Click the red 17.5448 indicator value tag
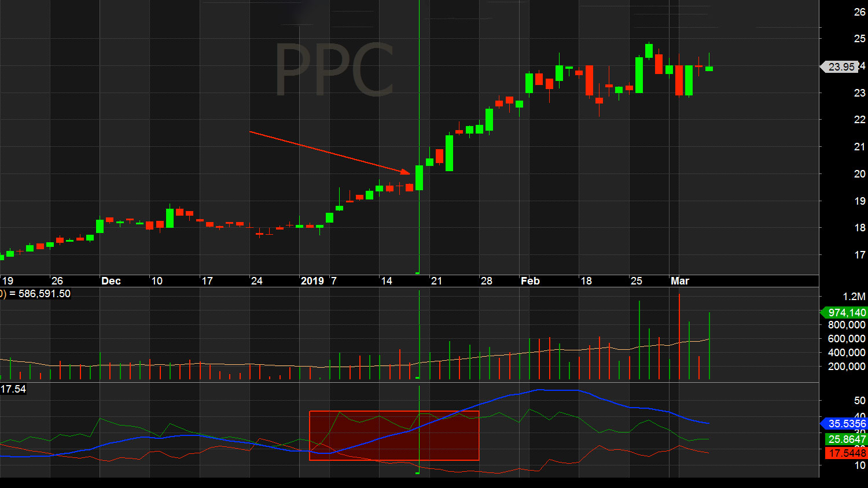The image size is (868, 488). [x=846, y=453]
